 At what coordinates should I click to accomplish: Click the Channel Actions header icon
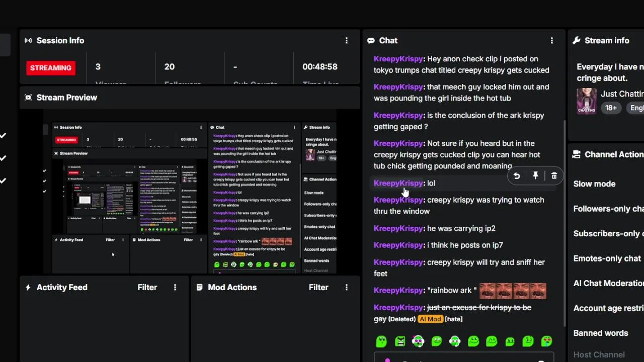[577, 155]
